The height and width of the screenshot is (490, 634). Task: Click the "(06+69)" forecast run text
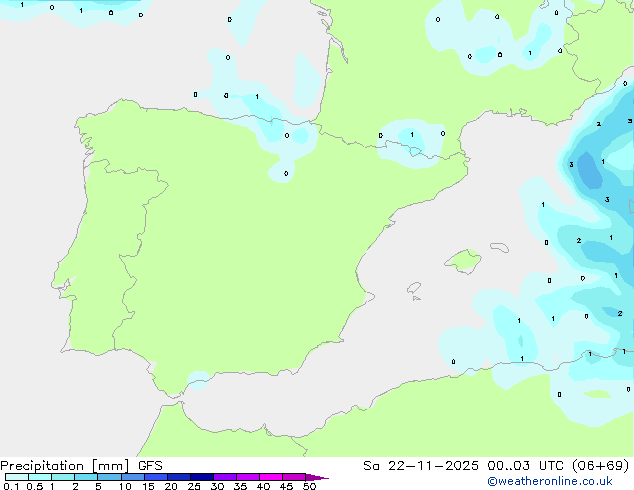point(601,466)
